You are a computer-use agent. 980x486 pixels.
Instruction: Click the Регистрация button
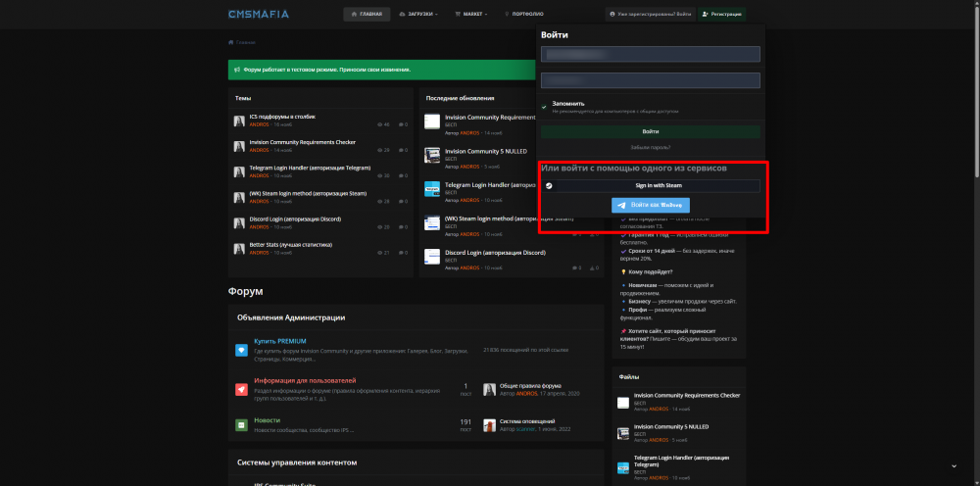point(721,14)
